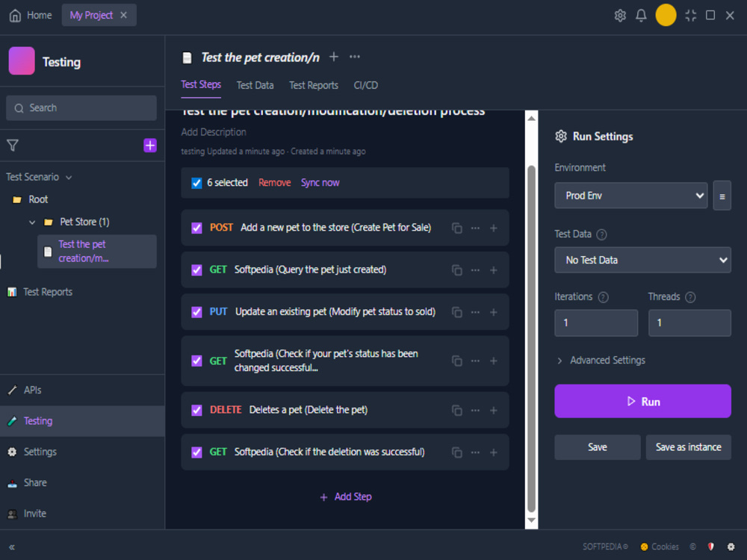747x560 pixels.
Task: Open more options for the POST step
Action: [475, 228]
